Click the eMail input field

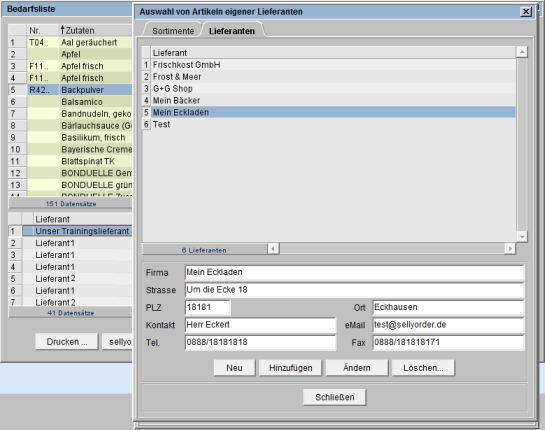(448, 325)
